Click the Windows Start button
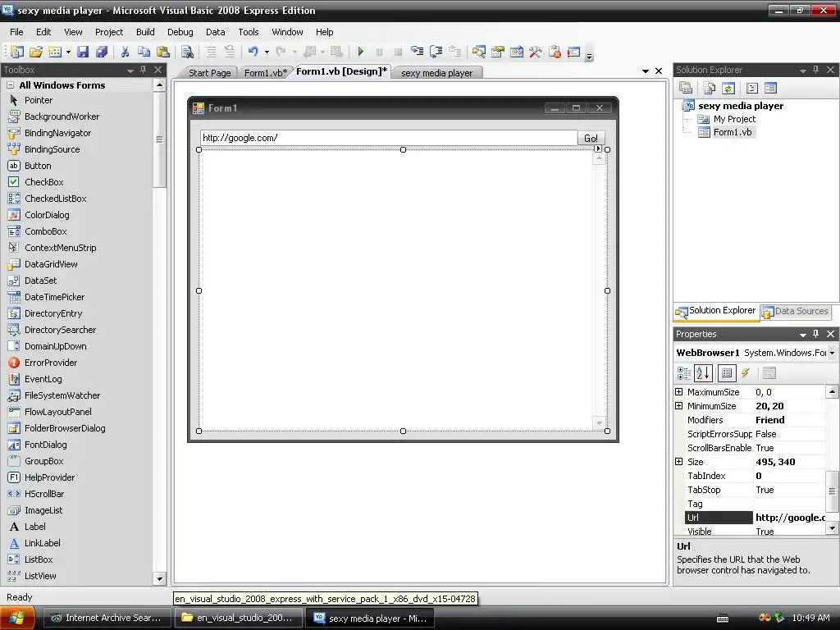 [18, 618]
